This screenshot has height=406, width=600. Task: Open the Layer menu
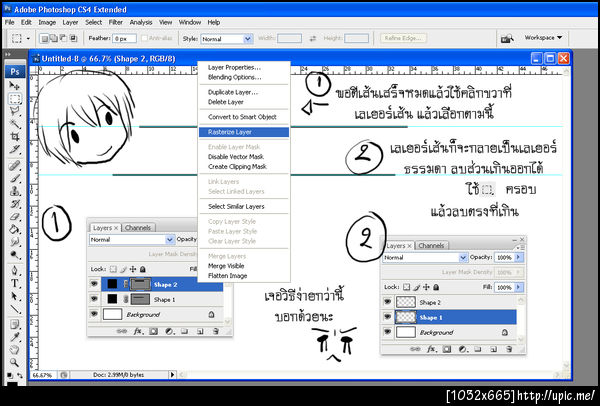coord(70,22)
